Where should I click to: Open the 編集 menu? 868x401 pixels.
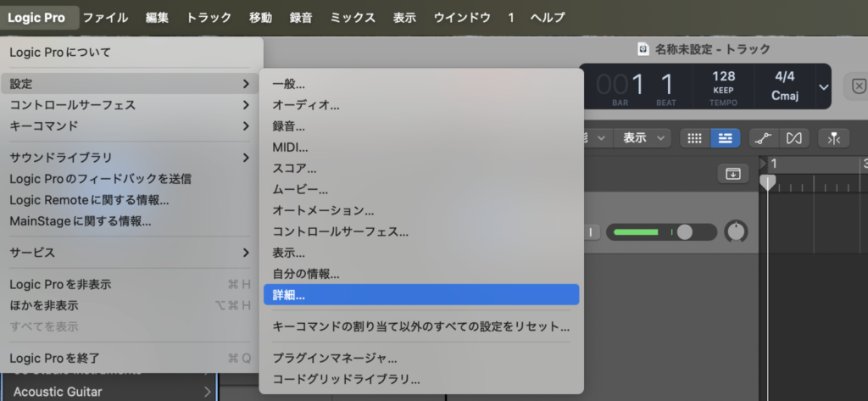click(x=157, y=18)
